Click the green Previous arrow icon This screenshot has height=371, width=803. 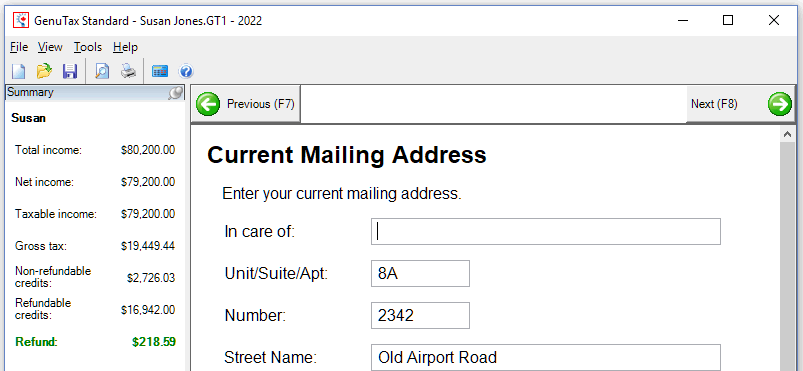208,104
